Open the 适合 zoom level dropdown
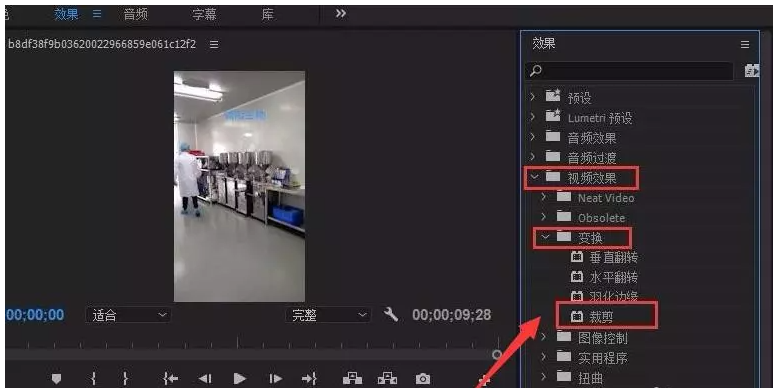The image size is (776, 388). click(128, 315)
